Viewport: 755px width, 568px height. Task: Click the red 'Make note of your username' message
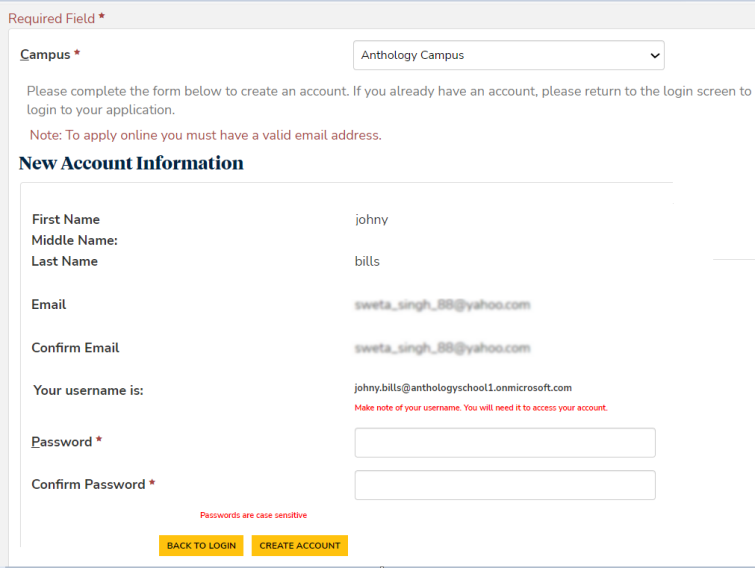481,408
